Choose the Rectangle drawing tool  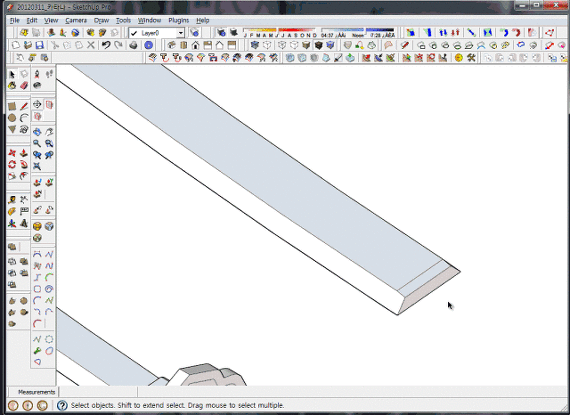click(12, 106)
